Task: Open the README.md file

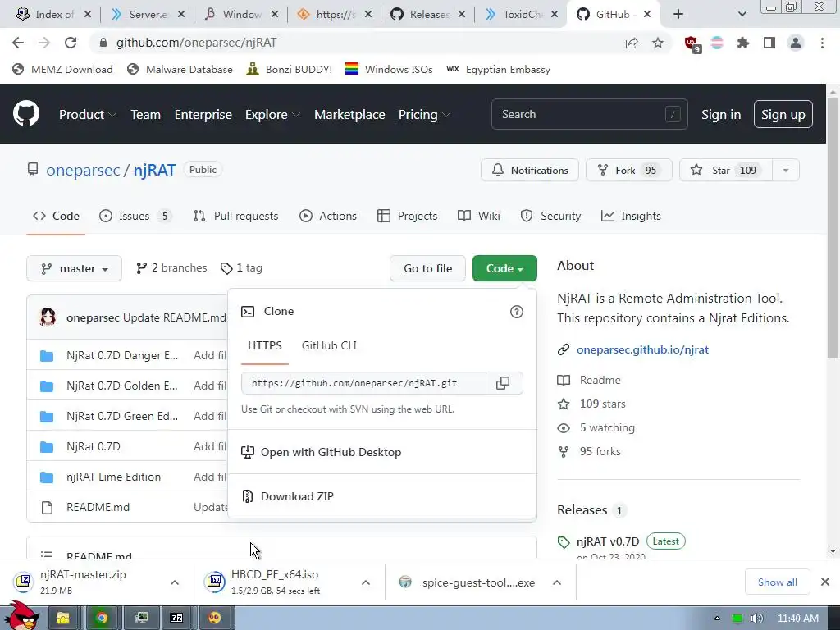Action: pyautogui.click(x=98, y=507)
